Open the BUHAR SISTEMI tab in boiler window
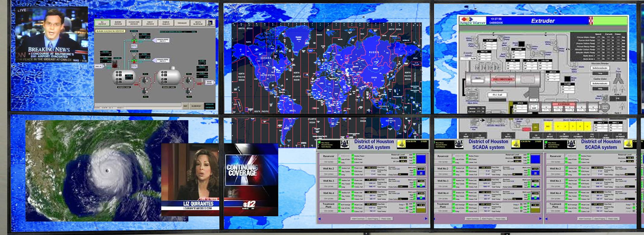The width and height of the screenshot is (644, 235). coord(118,23)
